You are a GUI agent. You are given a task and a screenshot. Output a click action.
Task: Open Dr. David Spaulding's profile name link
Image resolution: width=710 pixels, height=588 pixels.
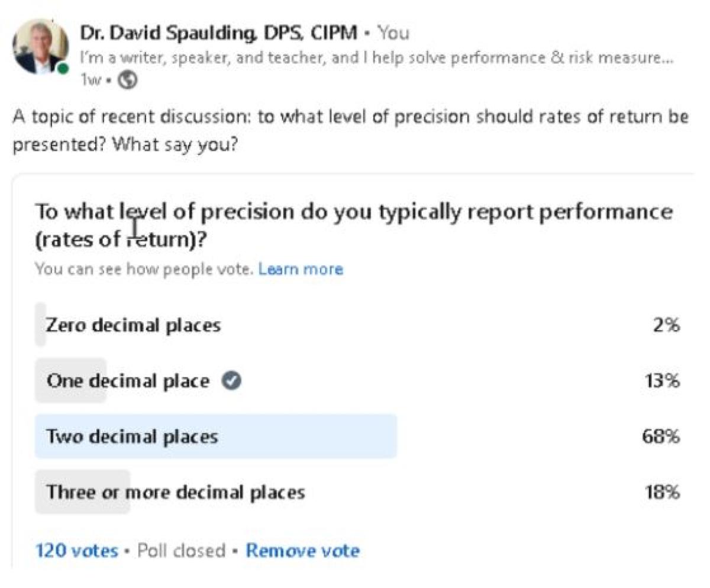point(218,33)
